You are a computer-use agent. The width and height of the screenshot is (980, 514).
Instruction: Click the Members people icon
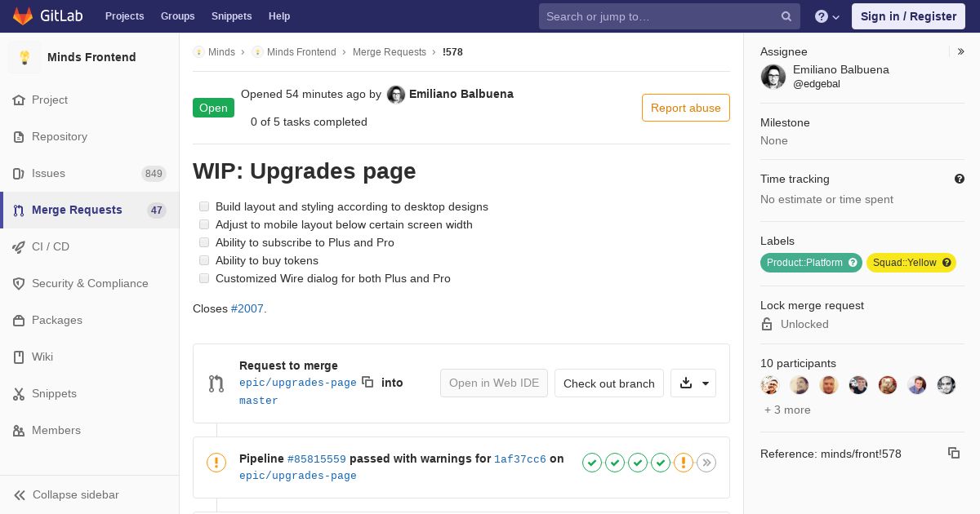[19, 430]
